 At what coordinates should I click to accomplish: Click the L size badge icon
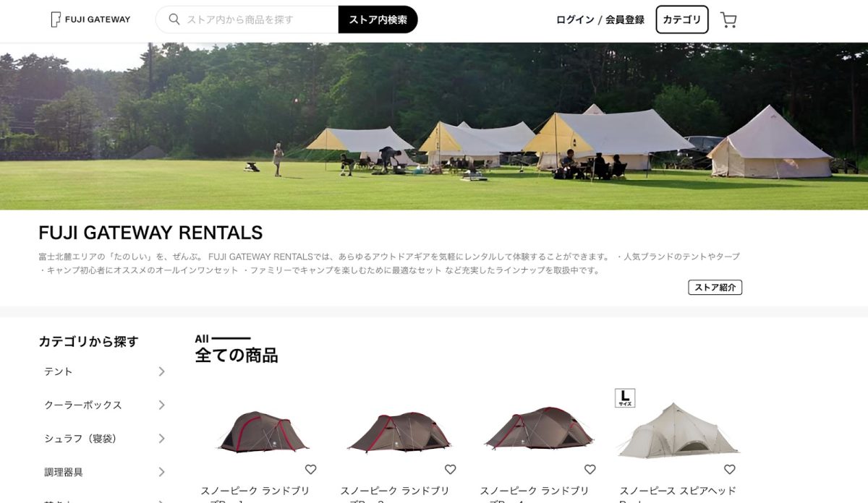[625, 398]
